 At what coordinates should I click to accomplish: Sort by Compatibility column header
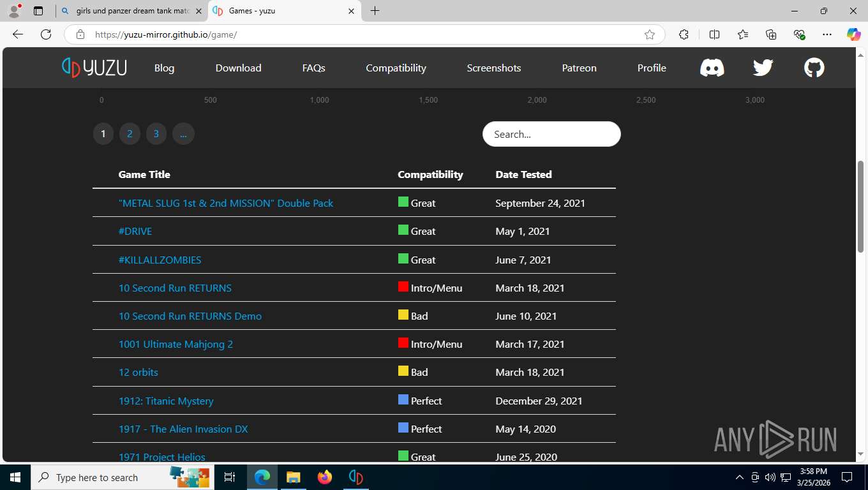430,174
